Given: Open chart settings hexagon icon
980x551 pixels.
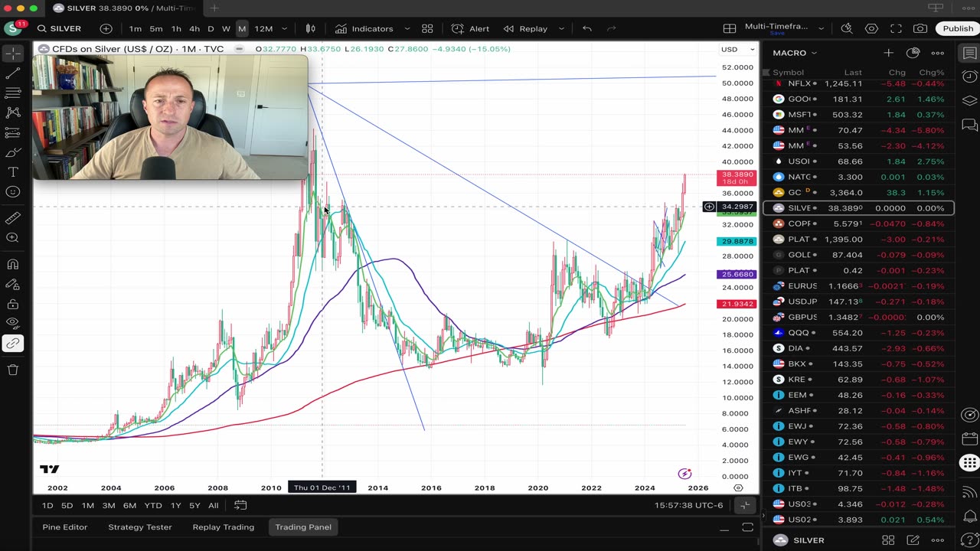Looking at the screenshot, I should click(x=871, y=28).
